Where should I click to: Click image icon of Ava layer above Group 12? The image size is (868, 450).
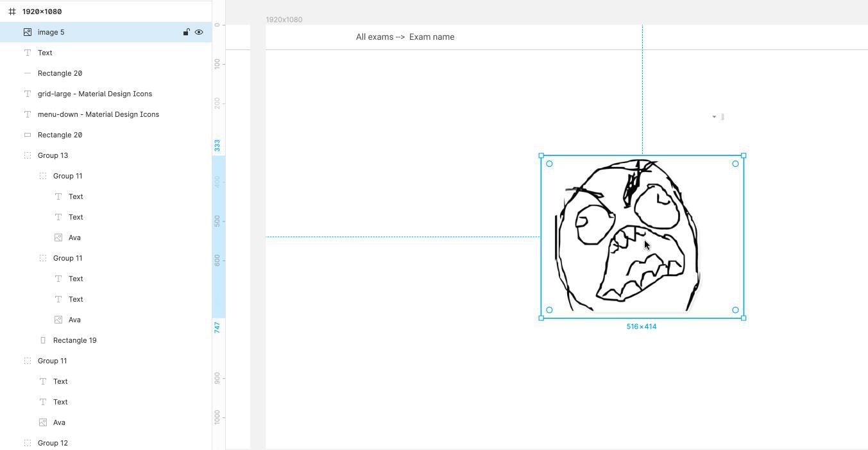(x=43, y=422)
